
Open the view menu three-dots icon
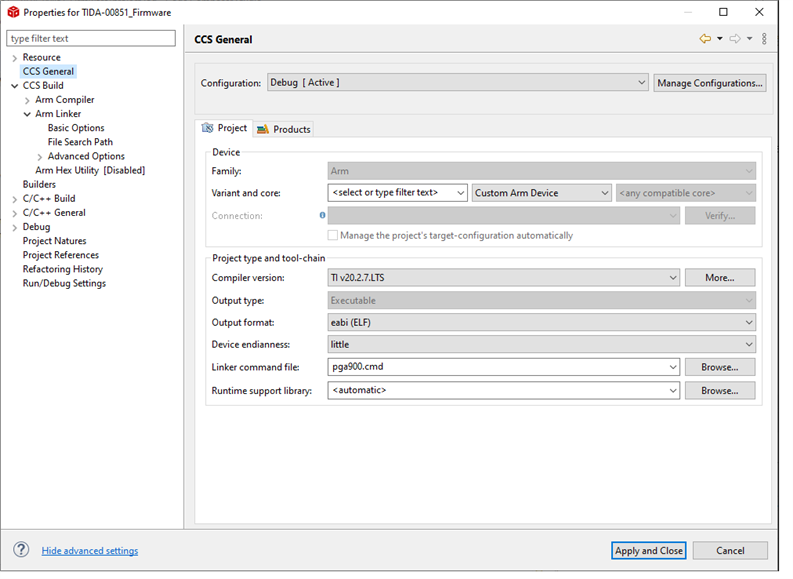(x=764, y=39)
